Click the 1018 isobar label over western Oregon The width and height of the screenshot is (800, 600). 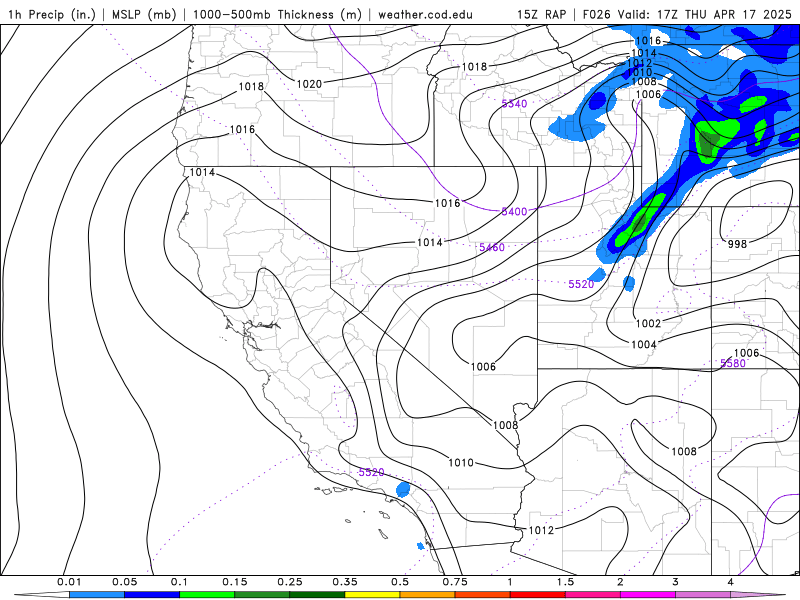(x=251, y=87)
